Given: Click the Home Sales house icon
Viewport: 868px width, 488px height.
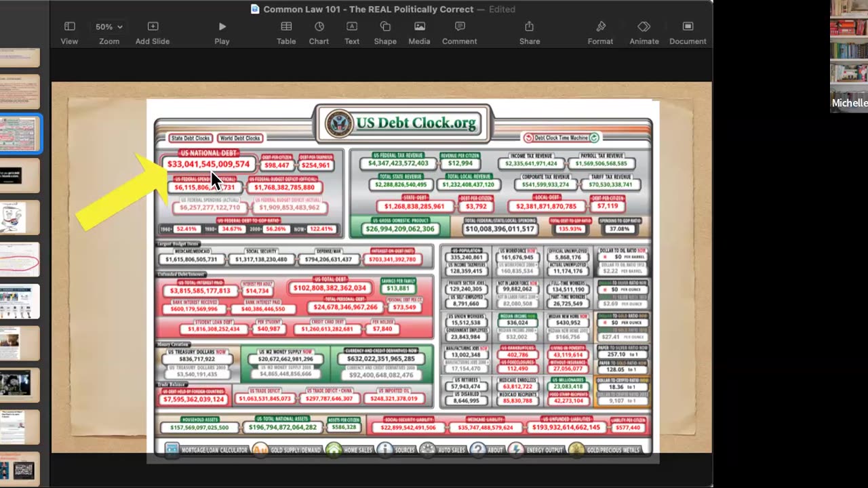Looking at the screenshot, I should 333,449.
